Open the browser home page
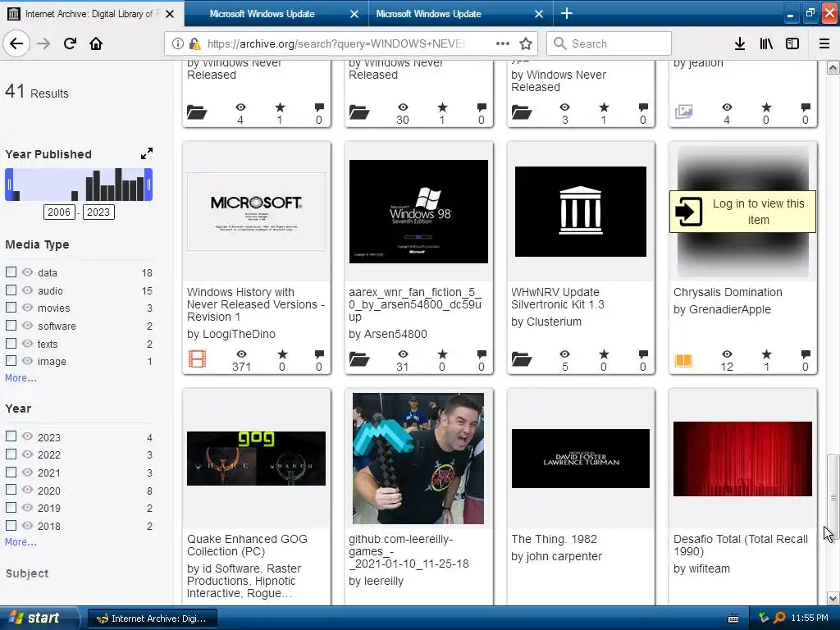This screenshot has width=840, height=630. [96, 43]
